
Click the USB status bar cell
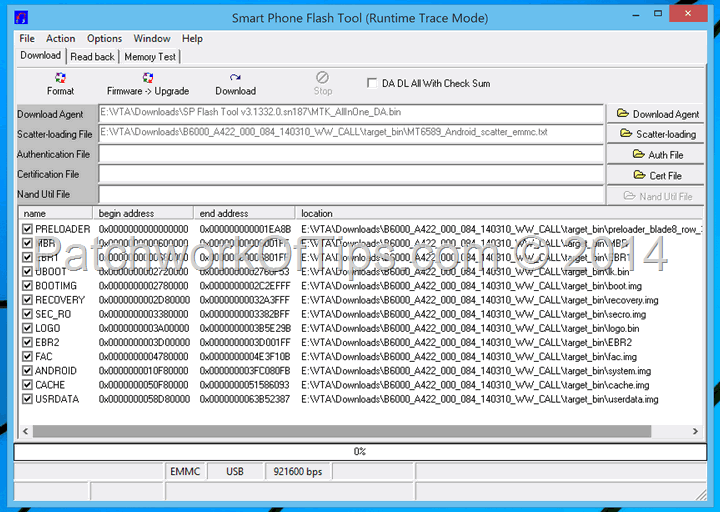coord(235,472)
